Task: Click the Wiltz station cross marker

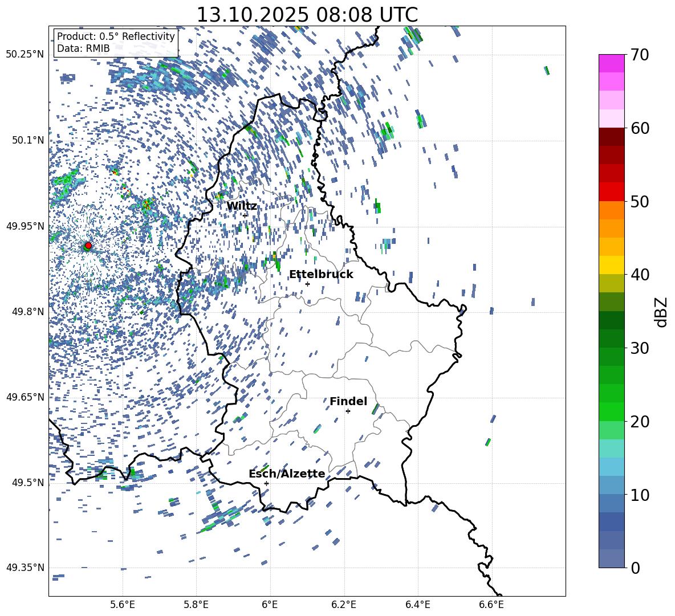Action: [245, 215]
